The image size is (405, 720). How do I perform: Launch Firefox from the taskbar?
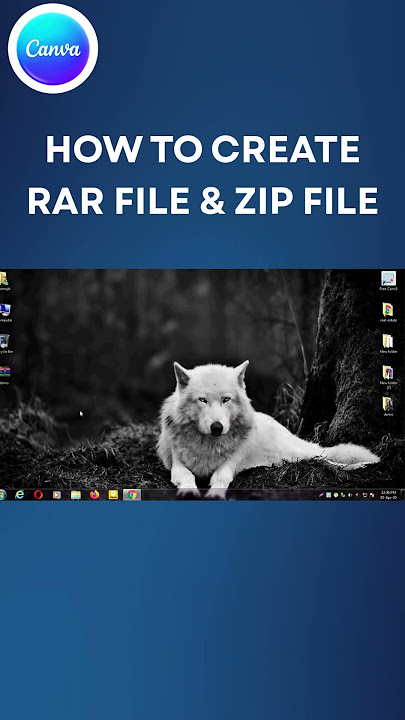click(95, 495)
